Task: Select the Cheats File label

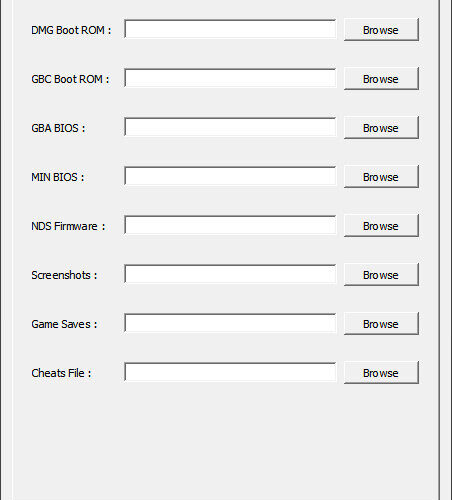Action: pos(61,373)
